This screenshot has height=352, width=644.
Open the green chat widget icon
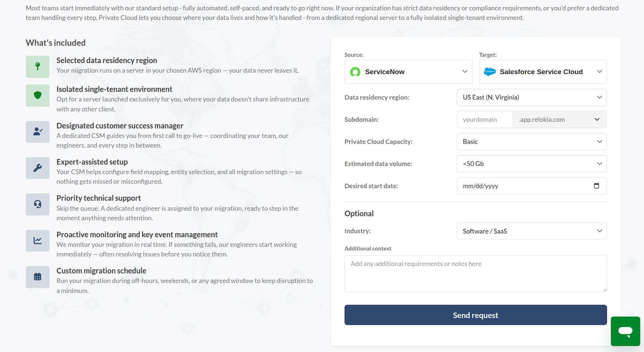625,331
